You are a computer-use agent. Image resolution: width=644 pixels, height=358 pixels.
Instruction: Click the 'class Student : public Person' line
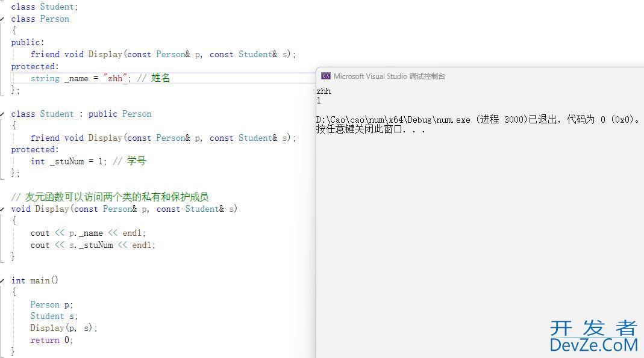coord(81,114)
